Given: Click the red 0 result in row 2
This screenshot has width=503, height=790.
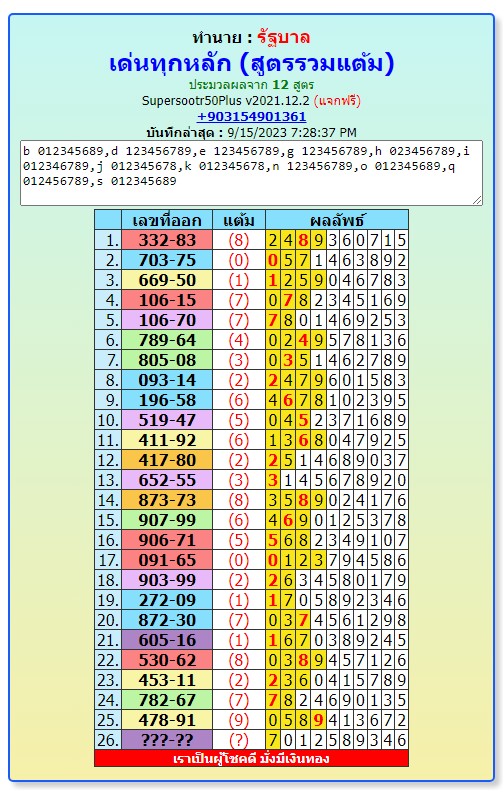Looking at the screenshot, I should click(x=273, y=260).
